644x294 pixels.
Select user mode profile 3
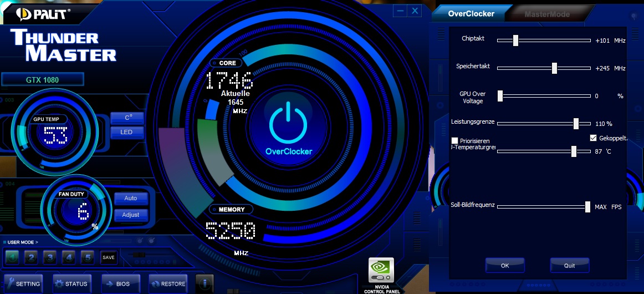click(50, 257)
